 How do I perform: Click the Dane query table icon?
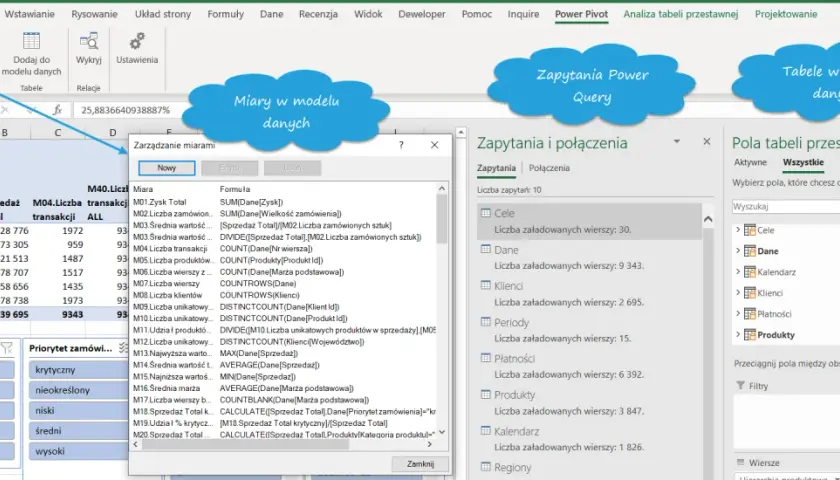485,249
